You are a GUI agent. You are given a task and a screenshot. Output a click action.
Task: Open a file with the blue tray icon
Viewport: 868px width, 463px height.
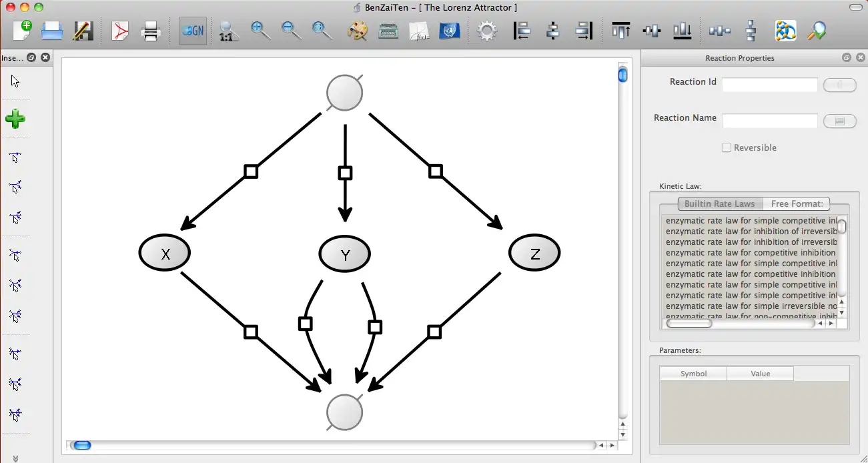click(x=52, y=31)
